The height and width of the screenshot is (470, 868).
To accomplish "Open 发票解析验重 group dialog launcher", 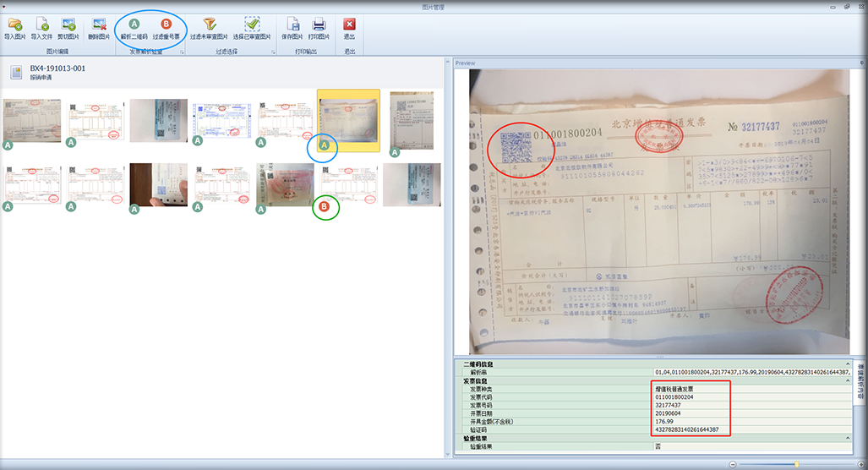I will [x=182, y=52].
